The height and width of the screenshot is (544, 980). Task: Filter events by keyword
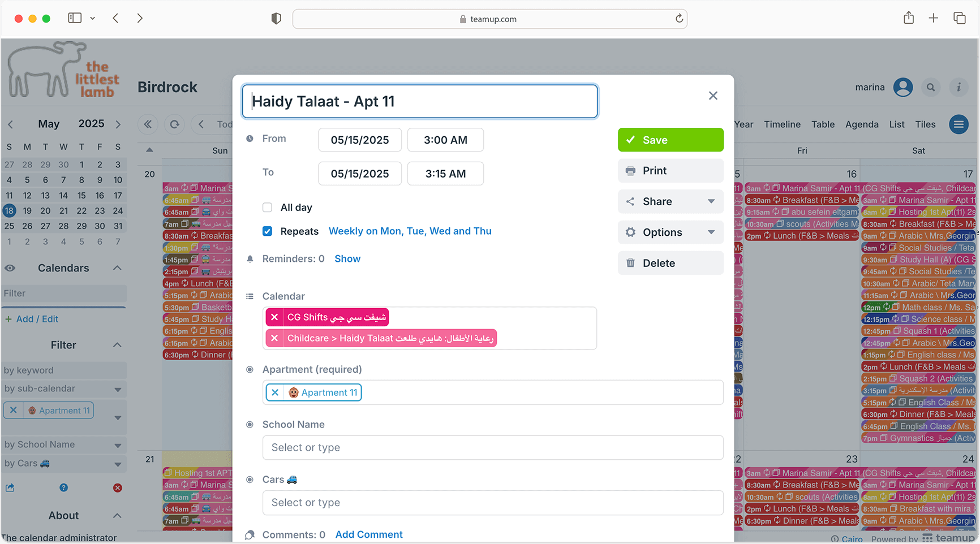(64, 370)
